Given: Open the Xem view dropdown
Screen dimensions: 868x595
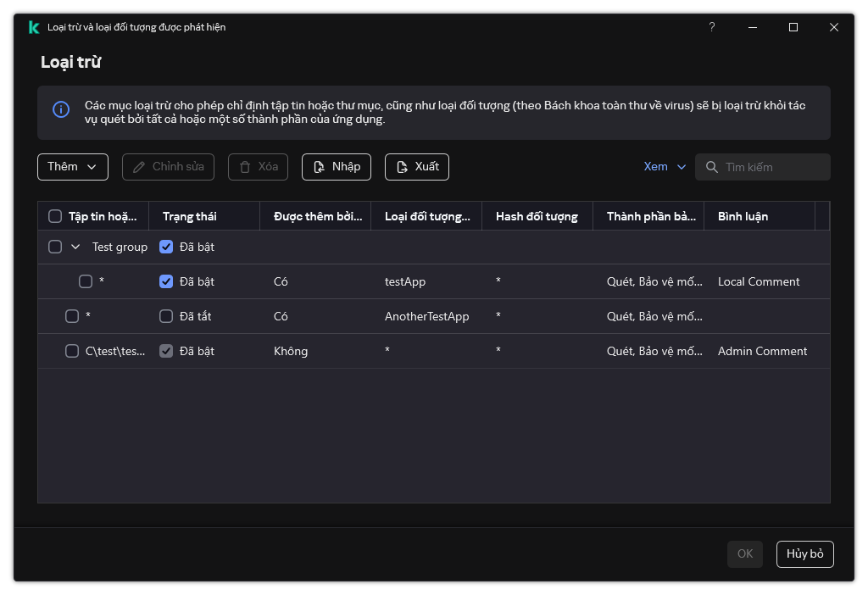Looking at the screenshot, I should [x=665, y=167].
